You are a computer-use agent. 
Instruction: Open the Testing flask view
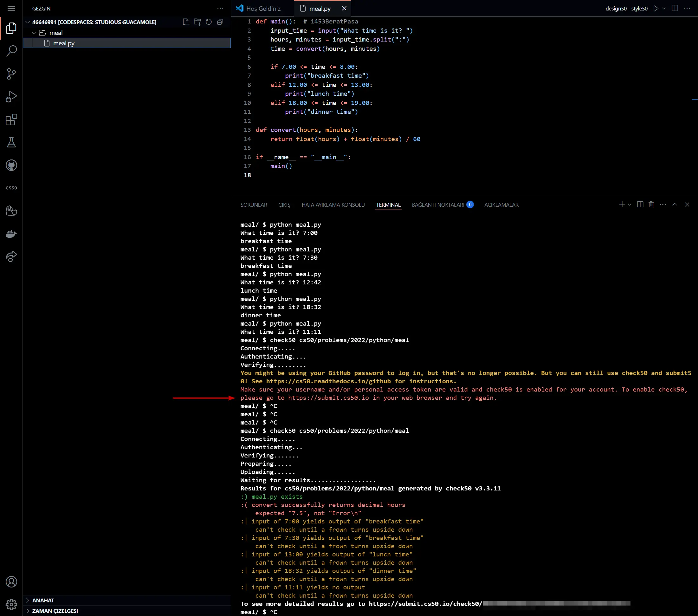point(11,142)
